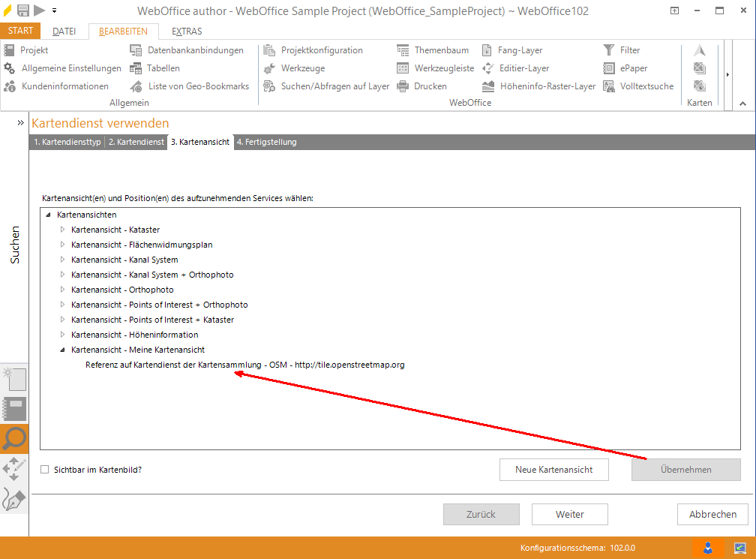Click the Neue Kartenansicht button
This screenshot has width=756, height=559.
(553, 470)
